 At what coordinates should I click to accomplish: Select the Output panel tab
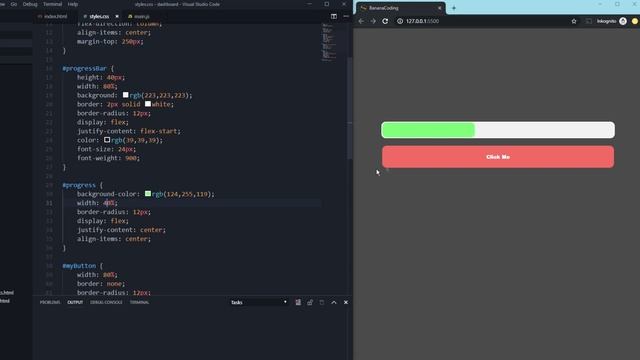tap(75, 302)
